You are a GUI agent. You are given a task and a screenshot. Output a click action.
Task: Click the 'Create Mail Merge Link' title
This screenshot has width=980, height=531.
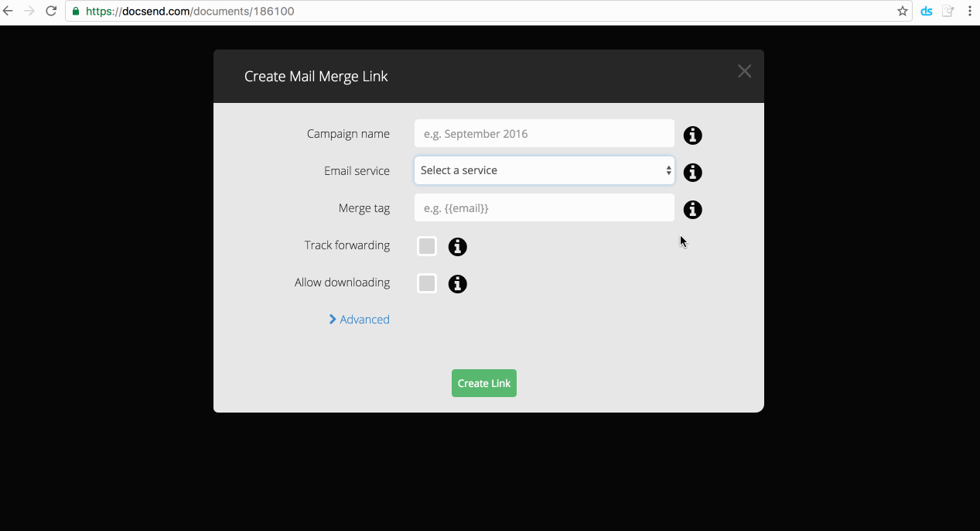[316, 77]
